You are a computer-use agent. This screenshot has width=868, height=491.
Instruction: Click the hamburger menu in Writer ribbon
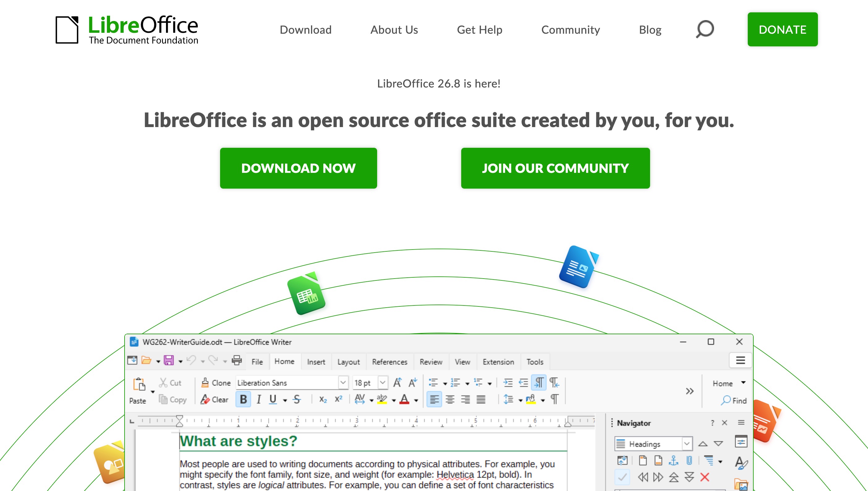[x=740, y=360]
